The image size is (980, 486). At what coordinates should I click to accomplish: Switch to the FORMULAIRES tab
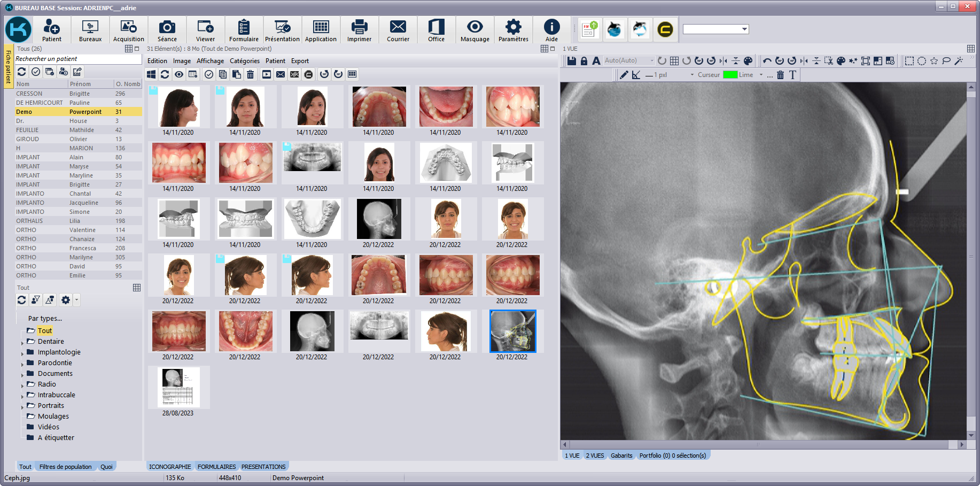tap(216, 467)
